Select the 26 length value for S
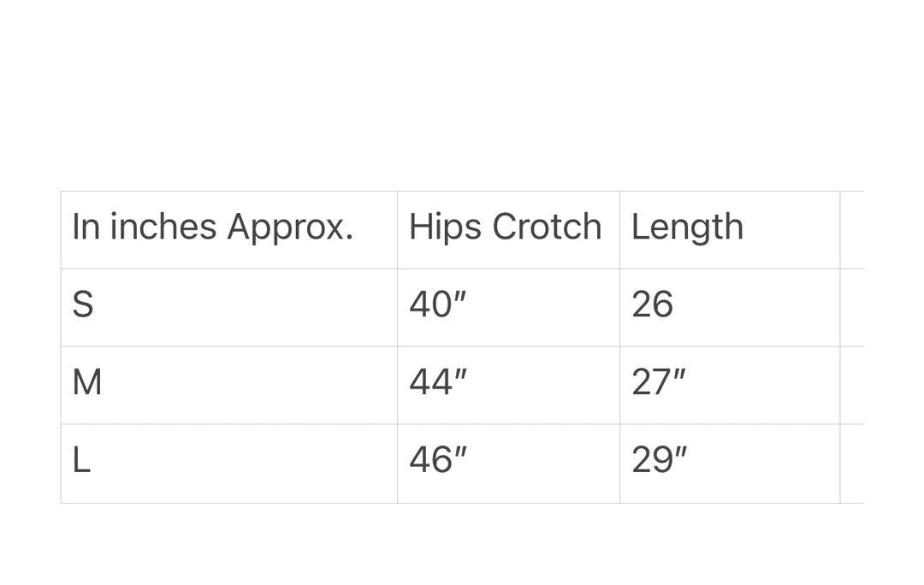The image size is (924, 585). (x=653, y=305)
